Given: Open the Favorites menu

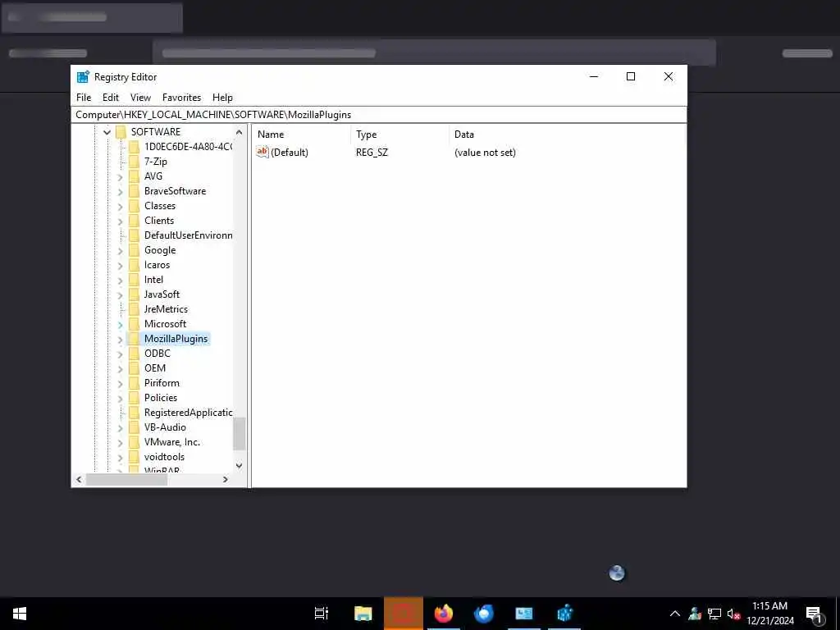Looking at the screenshot, I should (181, 98).
